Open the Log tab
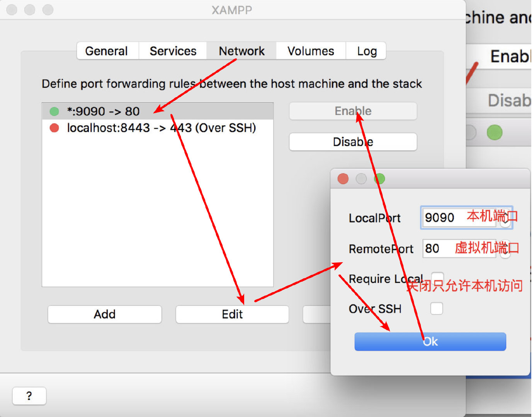This screenshot has width=532, height=417. click(x=366, y=51)
